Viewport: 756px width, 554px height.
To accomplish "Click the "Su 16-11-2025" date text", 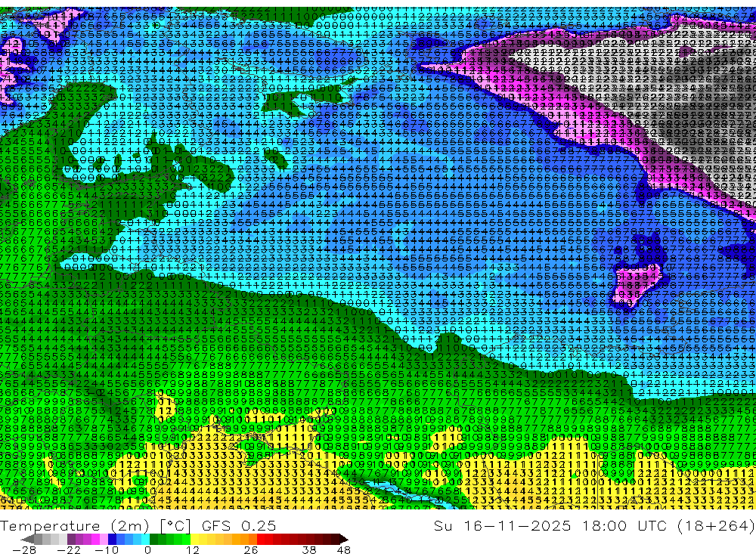I will (x=502, y=525).
